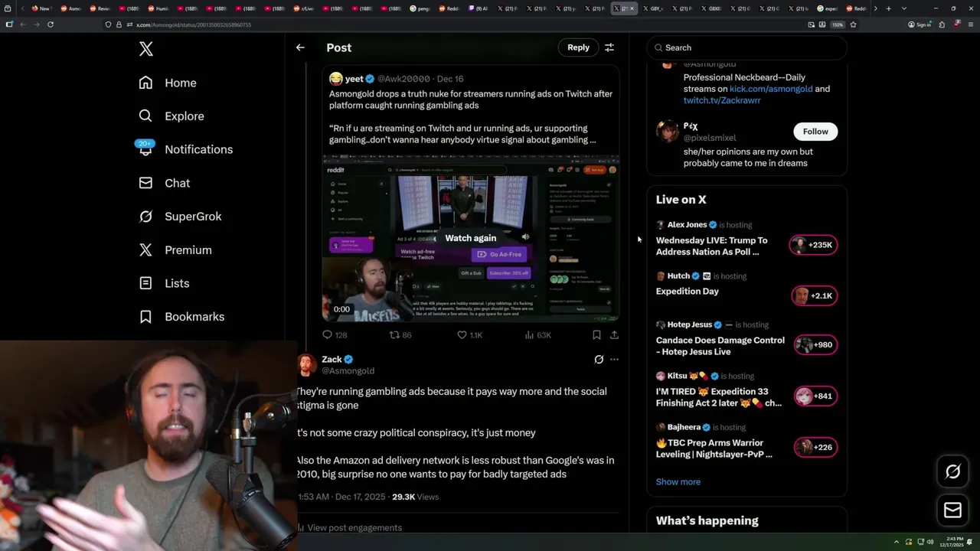Open Zack @Asmongold profile name
The width and height of the screenshot is (980, 551).
(x=332, y=359)
